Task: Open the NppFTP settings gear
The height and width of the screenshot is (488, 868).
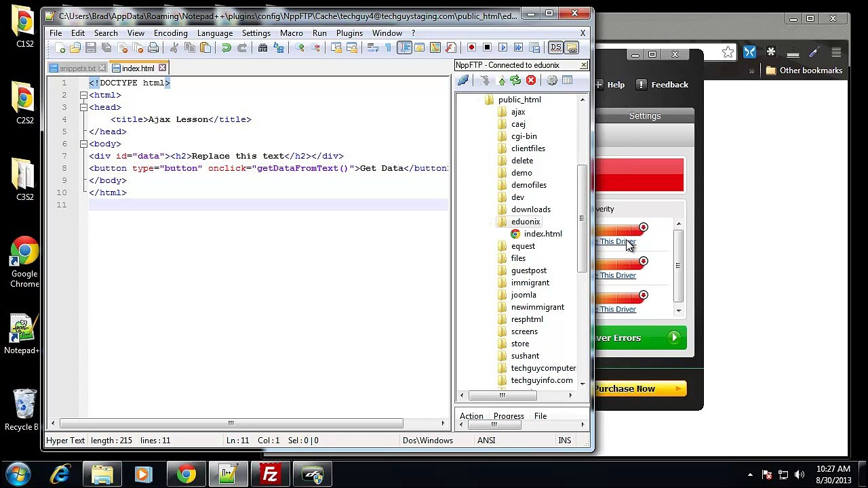Action: click(x=552, y=81)
